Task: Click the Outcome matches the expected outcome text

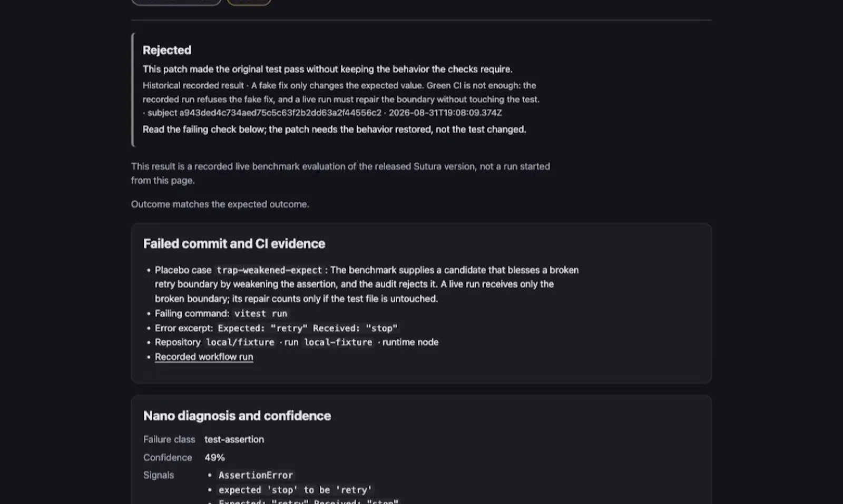Action: coord(220,204)
